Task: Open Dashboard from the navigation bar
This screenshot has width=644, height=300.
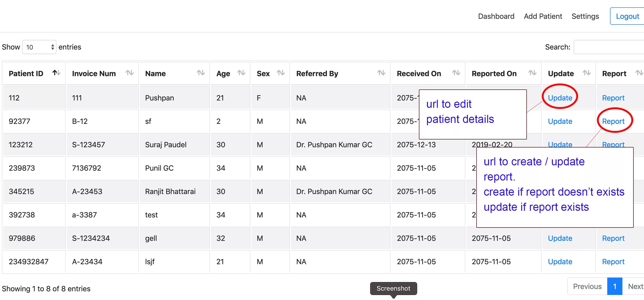Action: coord(496,16)
